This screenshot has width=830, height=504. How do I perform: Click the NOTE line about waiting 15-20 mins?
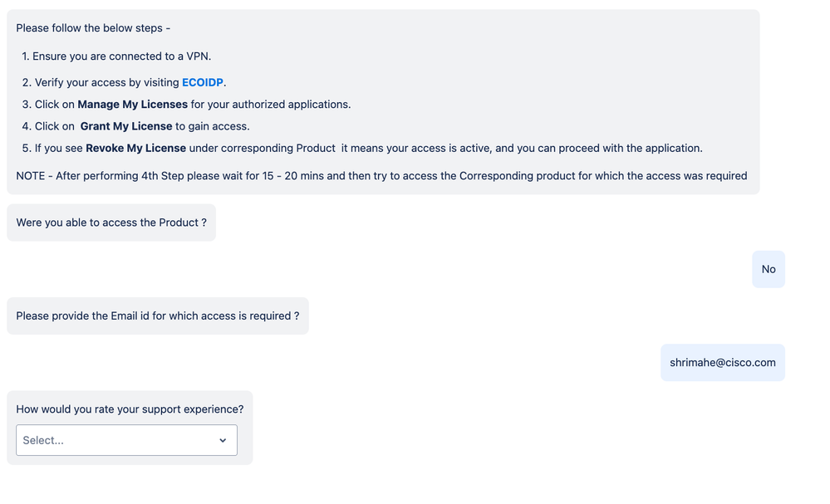pos(381,176)
